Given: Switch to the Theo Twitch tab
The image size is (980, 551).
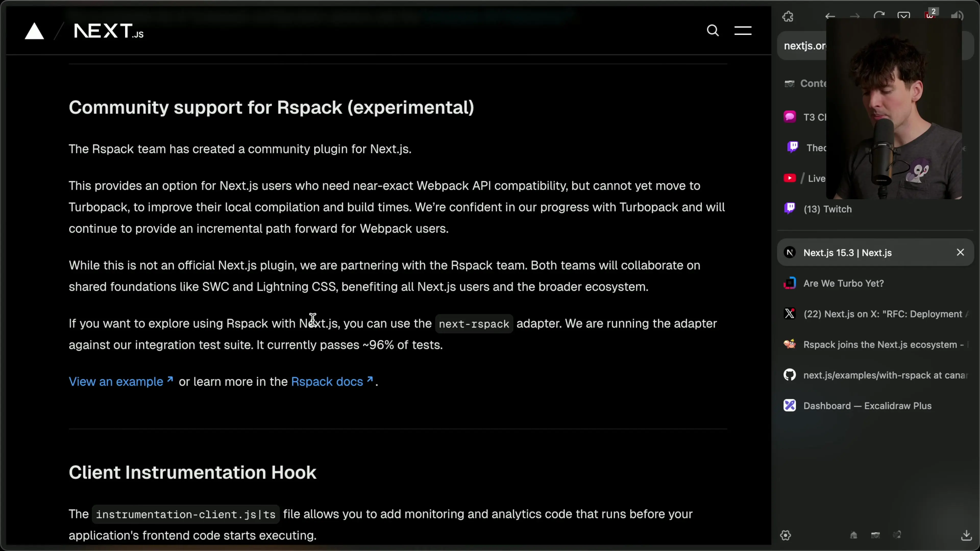Looking at the screenshot, I should click(x=806, y=147).
